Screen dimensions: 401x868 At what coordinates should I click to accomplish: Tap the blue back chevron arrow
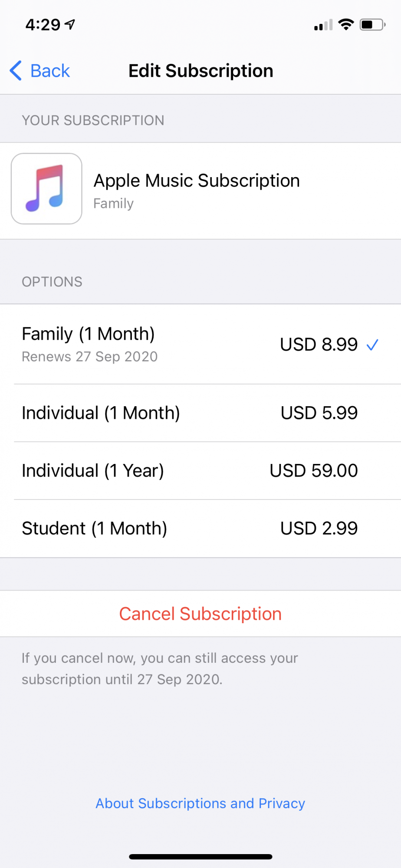[x=16, y=71]
